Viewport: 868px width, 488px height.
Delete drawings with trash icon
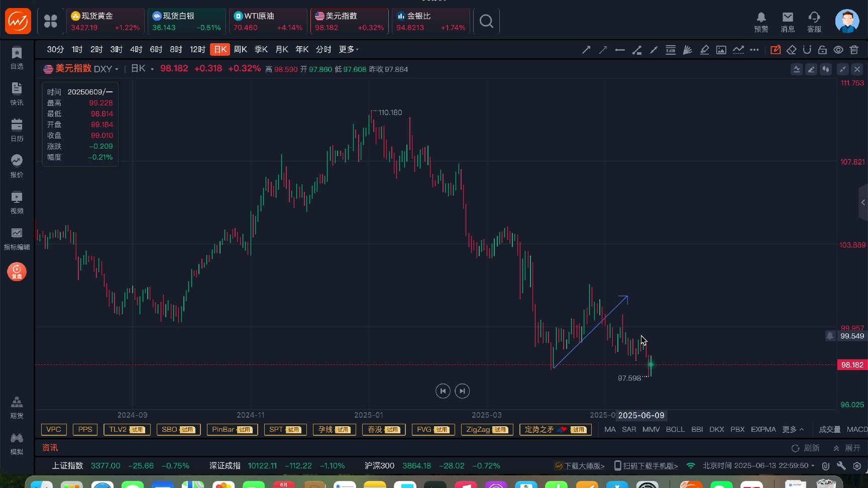854,50
